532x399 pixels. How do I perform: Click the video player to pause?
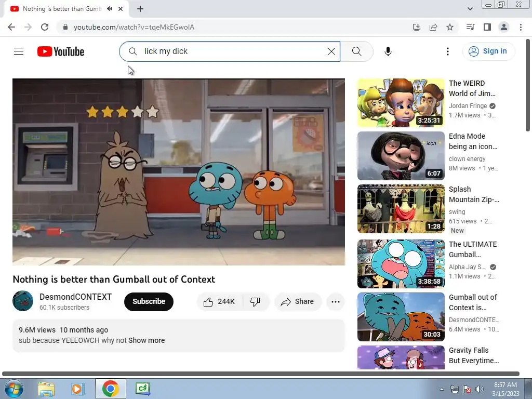pyautogui.click(x=179, y=172)
